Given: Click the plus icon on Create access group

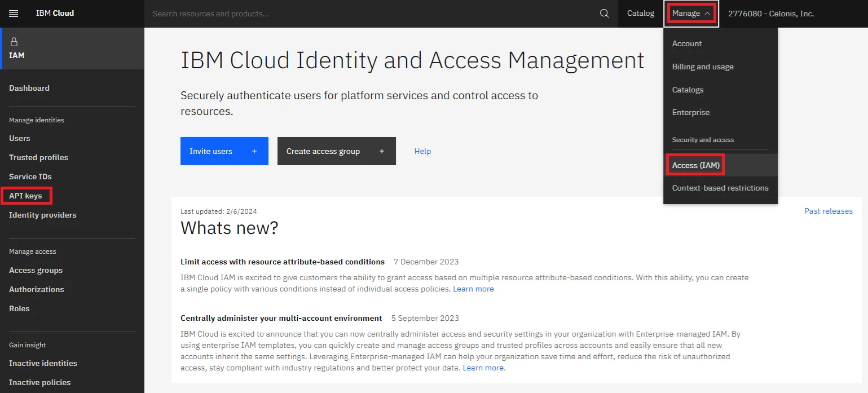Looking at the screenshot, I should tap(382, 151).
